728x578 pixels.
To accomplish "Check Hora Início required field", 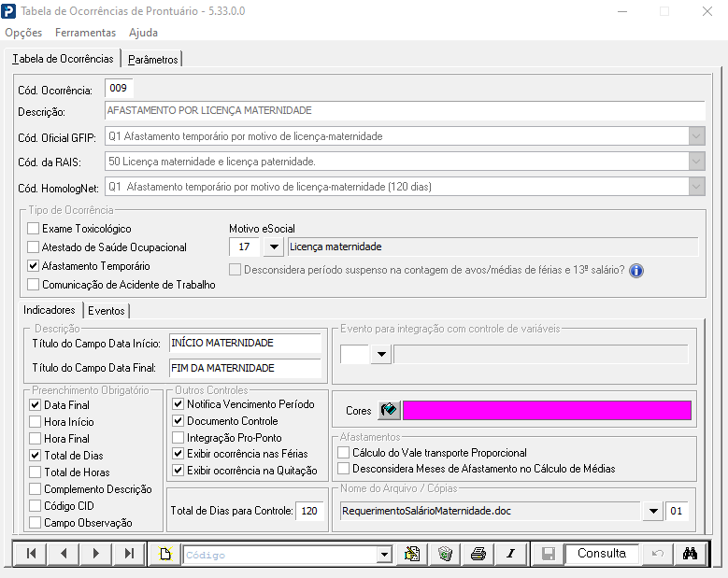I will [x=35, y=422].
